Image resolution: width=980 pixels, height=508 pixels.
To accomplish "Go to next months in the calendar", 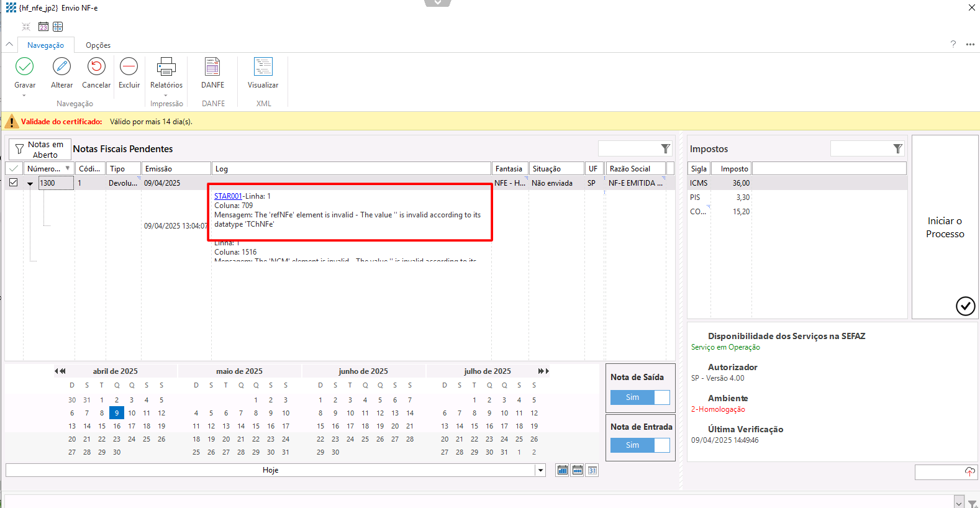I will (543, 371).
